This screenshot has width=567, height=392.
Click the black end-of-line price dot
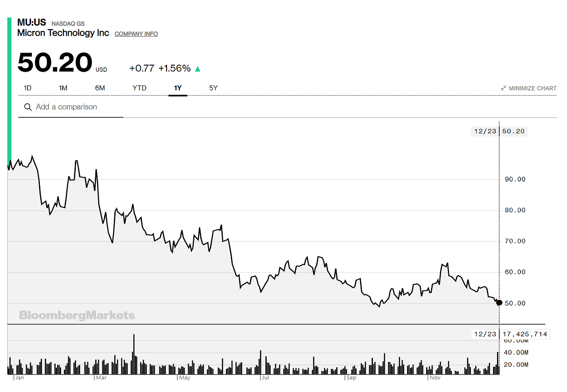tap(500, 303)
